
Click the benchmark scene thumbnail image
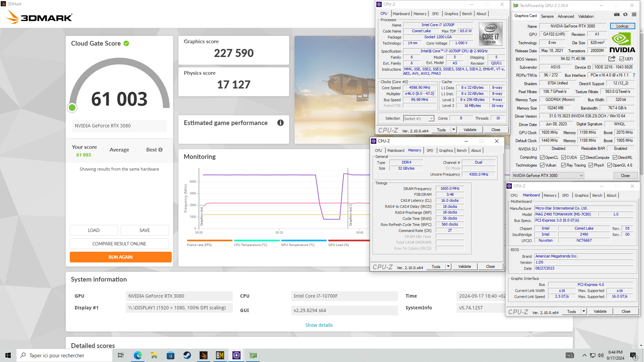(x=335, y=90)
